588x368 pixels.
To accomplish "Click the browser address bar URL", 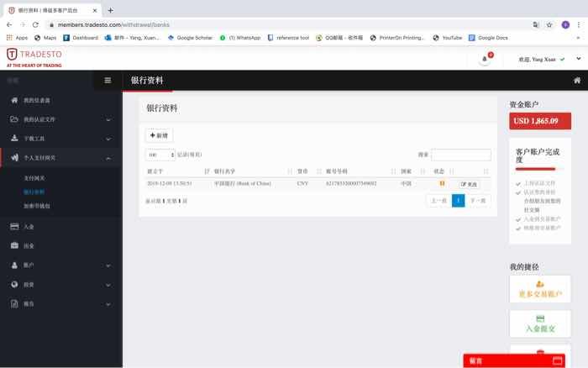I will 113,24.
